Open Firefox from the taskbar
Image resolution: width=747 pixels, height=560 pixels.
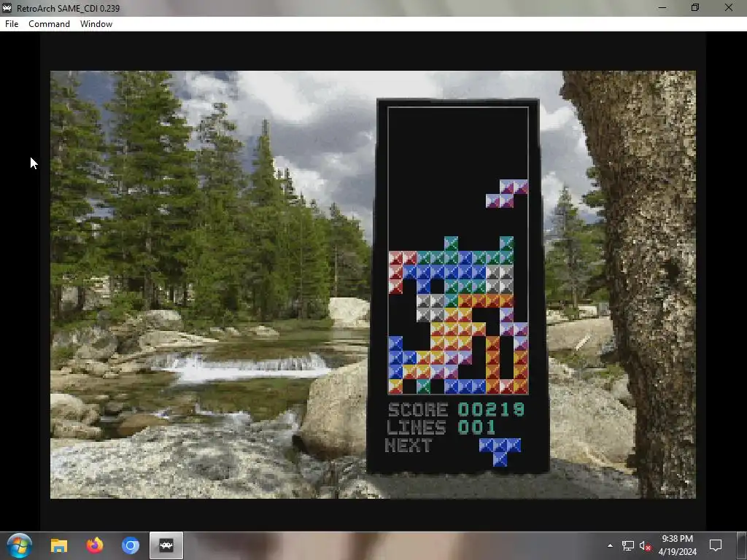point(94,545)
